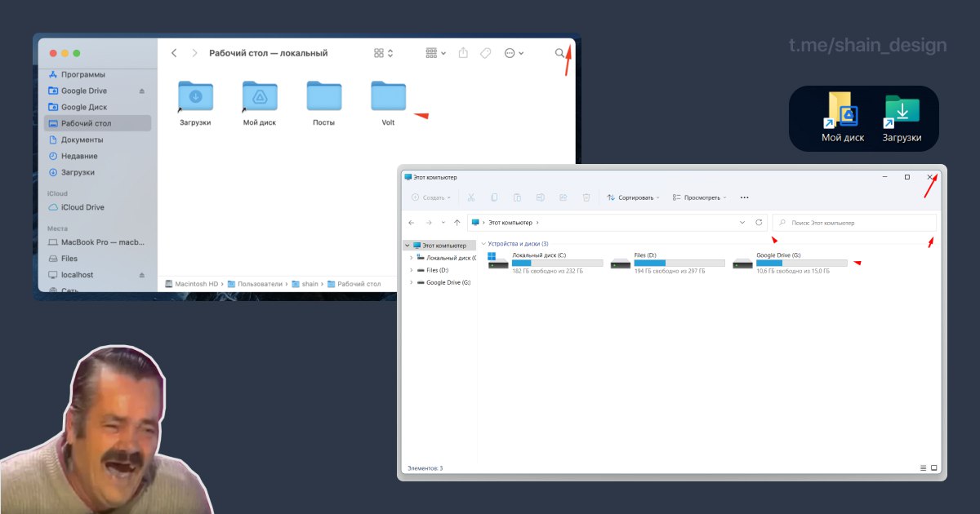Expand Google Drive (G:) tree node

click(x=411, y=282)
